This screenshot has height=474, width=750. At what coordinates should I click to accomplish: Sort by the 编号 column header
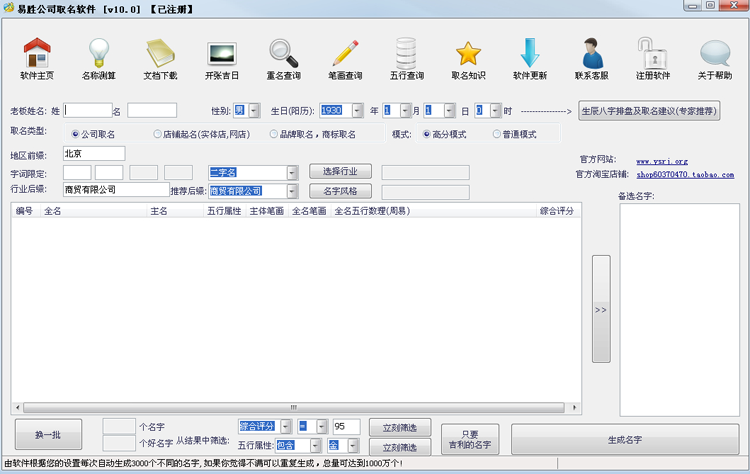click(x=26, y=211)
